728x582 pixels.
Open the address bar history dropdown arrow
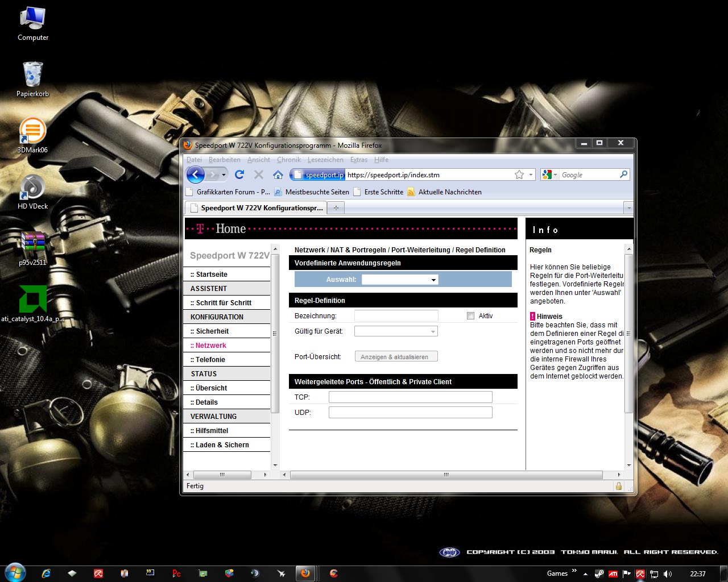click(x=531, y=174)
